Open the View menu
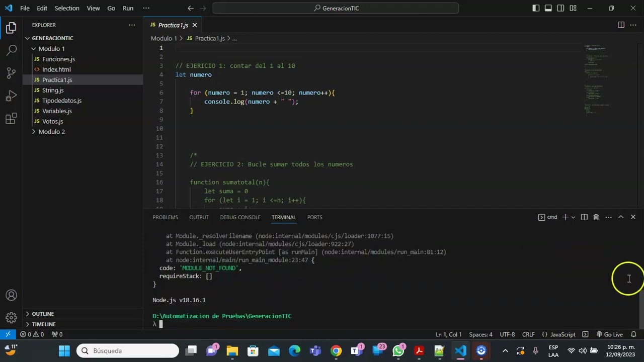Screen dimensions: 644x362 coord(93,8)
